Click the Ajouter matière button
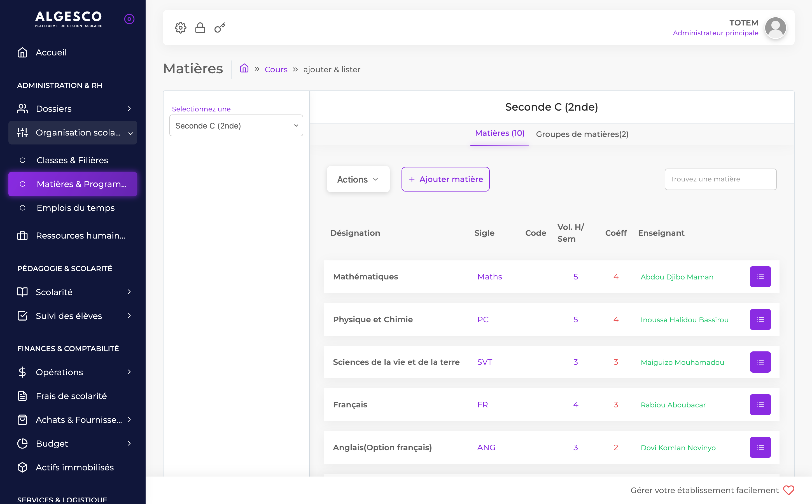This screenshot has height=504, width=812. [445, 179]
